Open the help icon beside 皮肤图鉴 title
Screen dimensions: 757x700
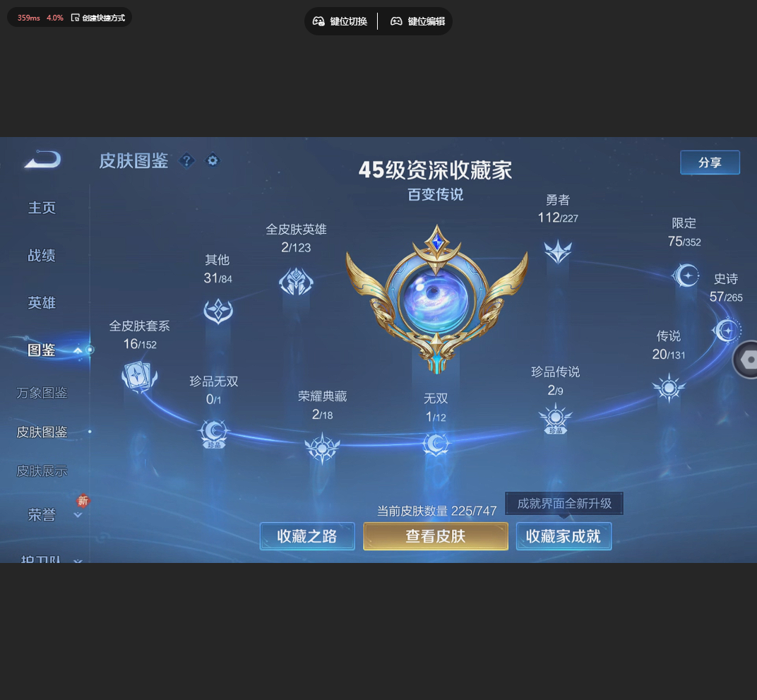[186, 160]
